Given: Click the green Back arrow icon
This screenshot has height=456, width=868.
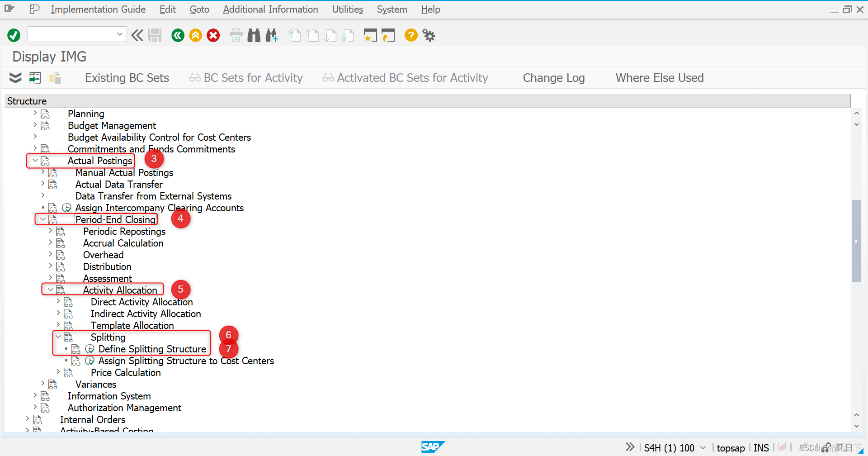Looking at the screenshot, I should pyautogui.click(x=178, y=35).
